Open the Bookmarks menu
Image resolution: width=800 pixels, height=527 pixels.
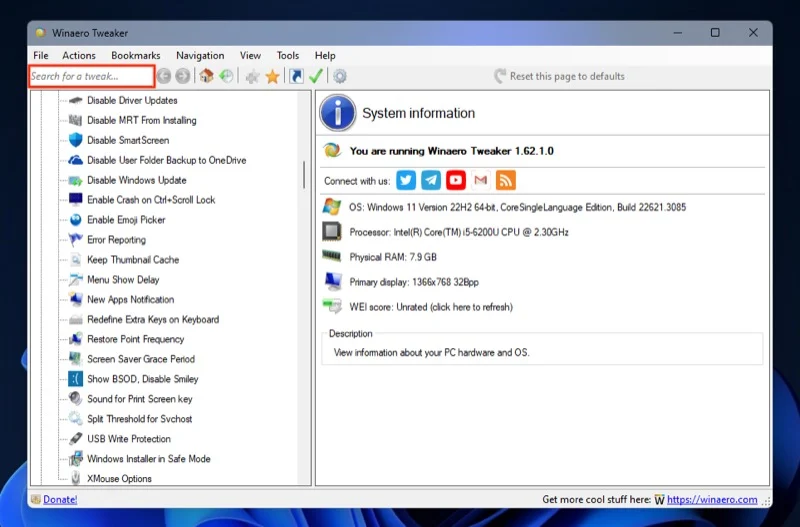click(136, 56)
